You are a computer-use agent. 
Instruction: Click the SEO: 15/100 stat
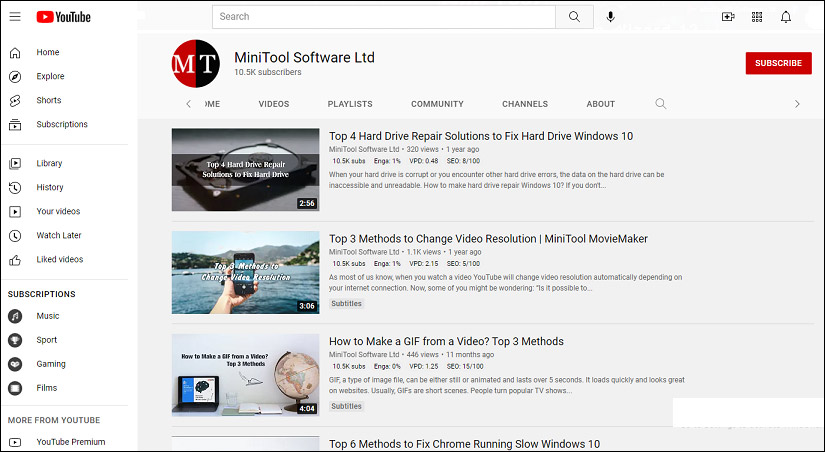tap(465, 366)
